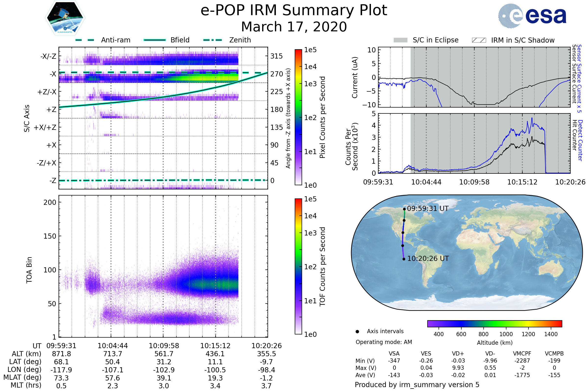Click the 09:59:31 UT start point on map
The height and width of the screenshot is (392, 588).
pyautogui.click(x=404, y=209)
